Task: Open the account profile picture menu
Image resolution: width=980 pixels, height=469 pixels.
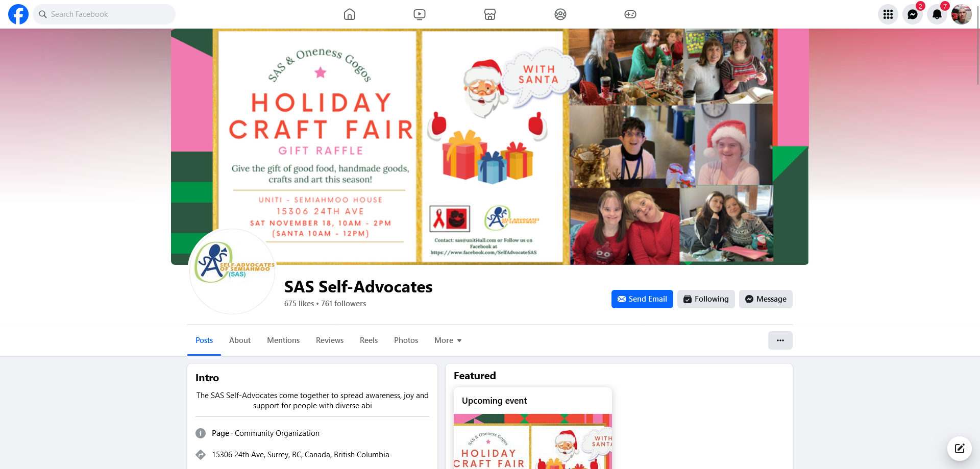Action: click(962, 14)
